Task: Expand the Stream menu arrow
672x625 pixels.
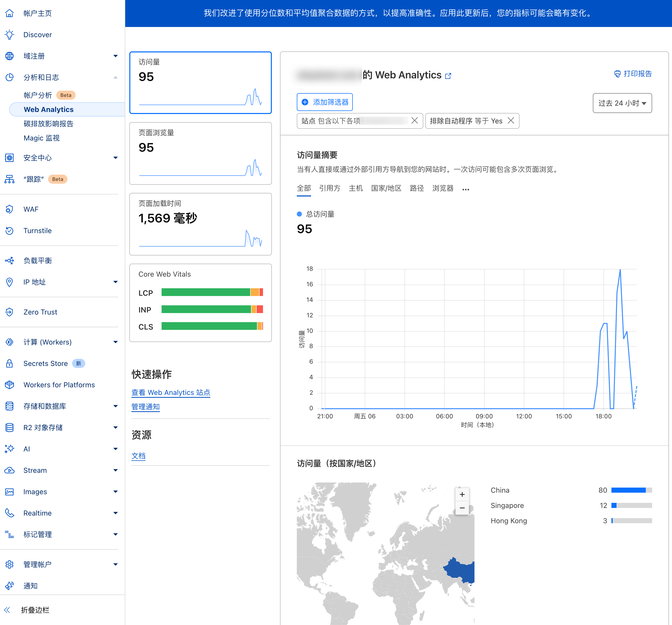Action: point(115,470)
